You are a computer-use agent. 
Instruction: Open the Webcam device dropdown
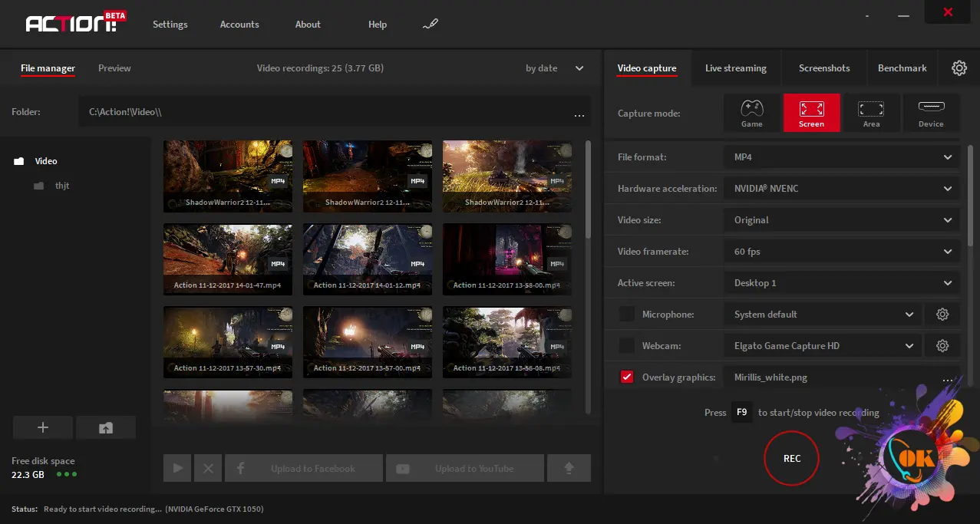coord(822,346)
